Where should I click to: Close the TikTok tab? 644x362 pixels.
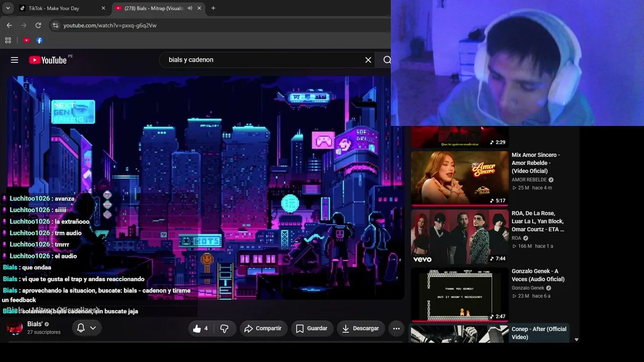point(103,8)
